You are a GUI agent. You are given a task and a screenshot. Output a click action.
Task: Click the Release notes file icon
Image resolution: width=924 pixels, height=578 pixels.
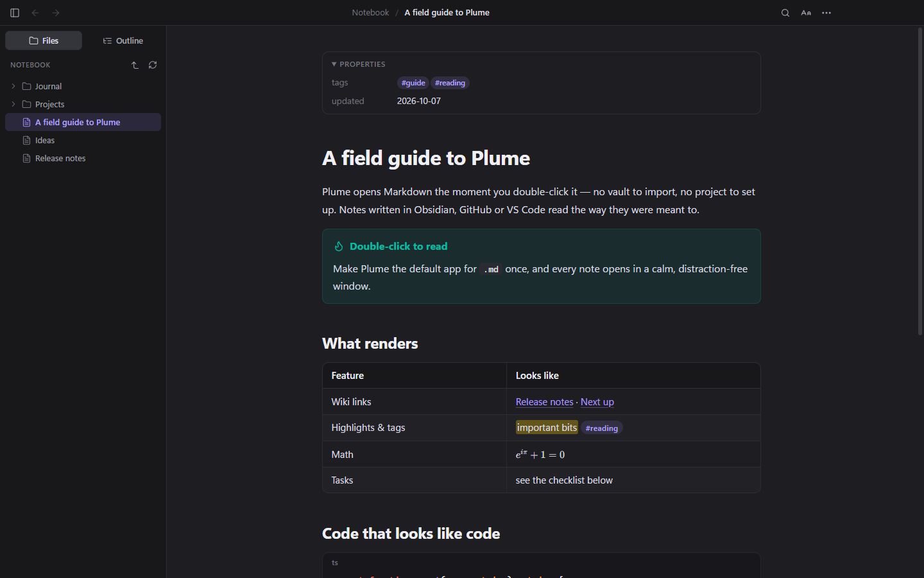[x=27, y=158]
